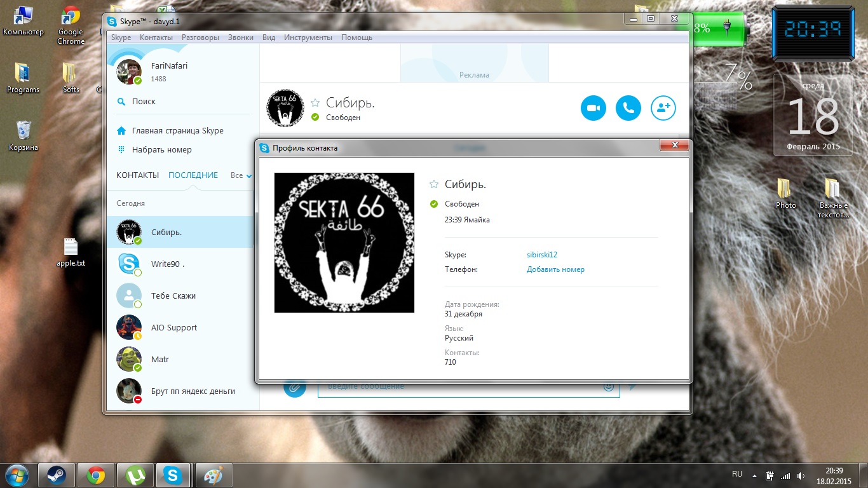
Task: Open the Контакты menu
Action: coord(156,37)
